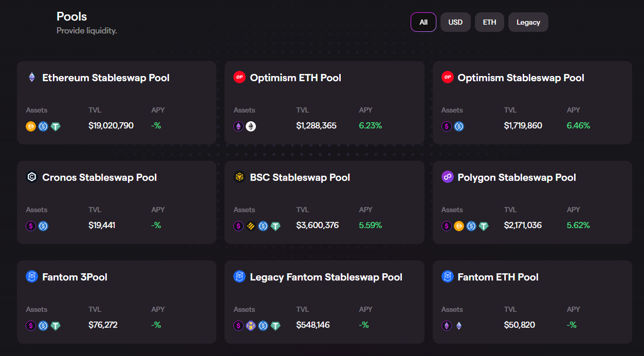Screen dimensions: 644x356
Task: Click the BSC chain logo icon
Action: click(x=240, y=177)
